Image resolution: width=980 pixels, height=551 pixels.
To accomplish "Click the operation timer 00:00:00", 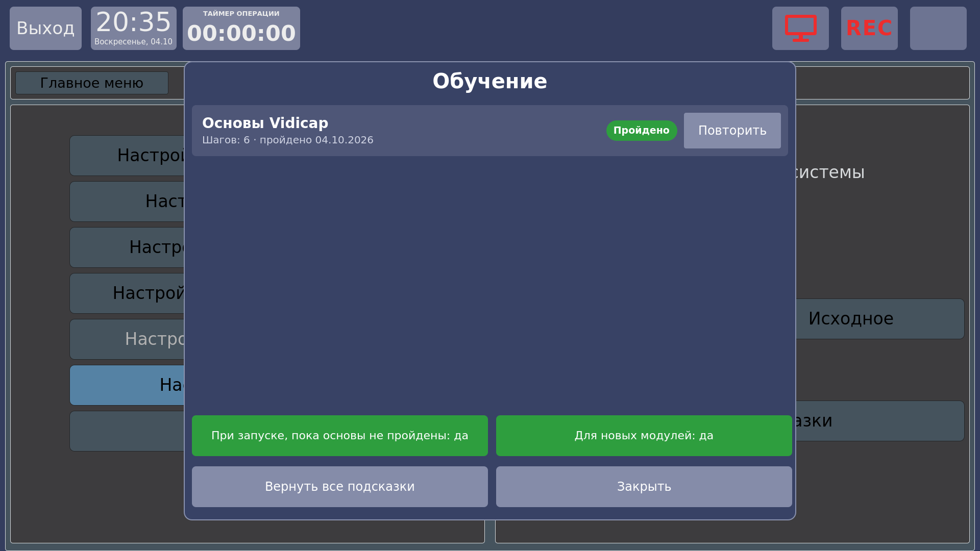I will click(241, 28).
